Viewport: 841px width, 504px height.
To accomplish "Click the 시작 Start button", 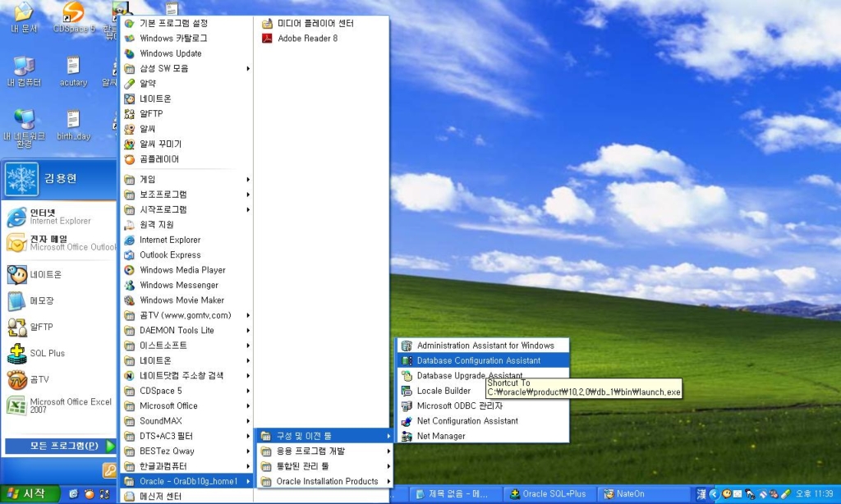I will pyautogui.click(x=29, y=494).
